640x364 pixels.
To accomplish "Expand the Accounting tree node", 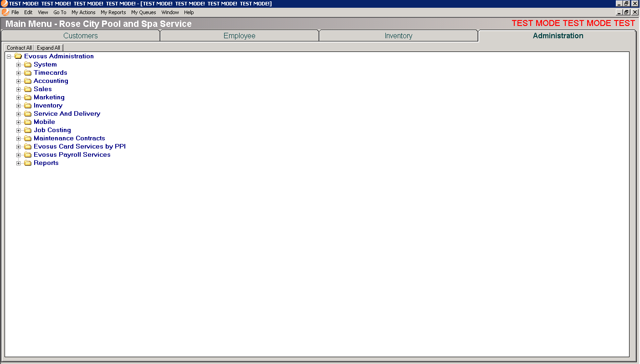I will (x=19, y=81).
